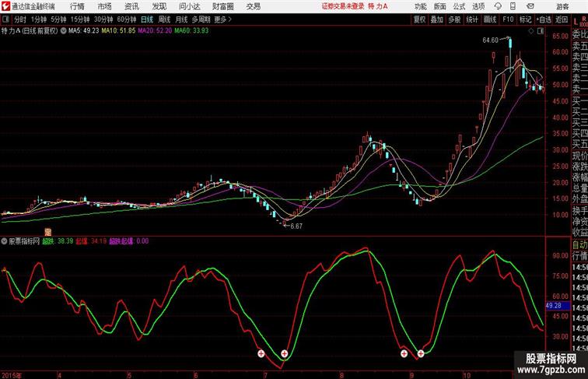Open the 资讯 menu
588x379 pixels.
point(131,6)
